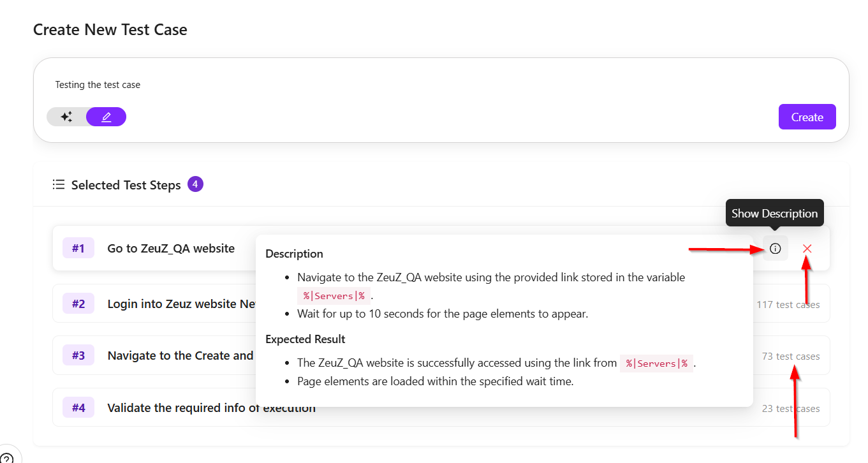868x463 pixels.
Task: Click the info icon on step #1
Action: click(x=775, y=248)
